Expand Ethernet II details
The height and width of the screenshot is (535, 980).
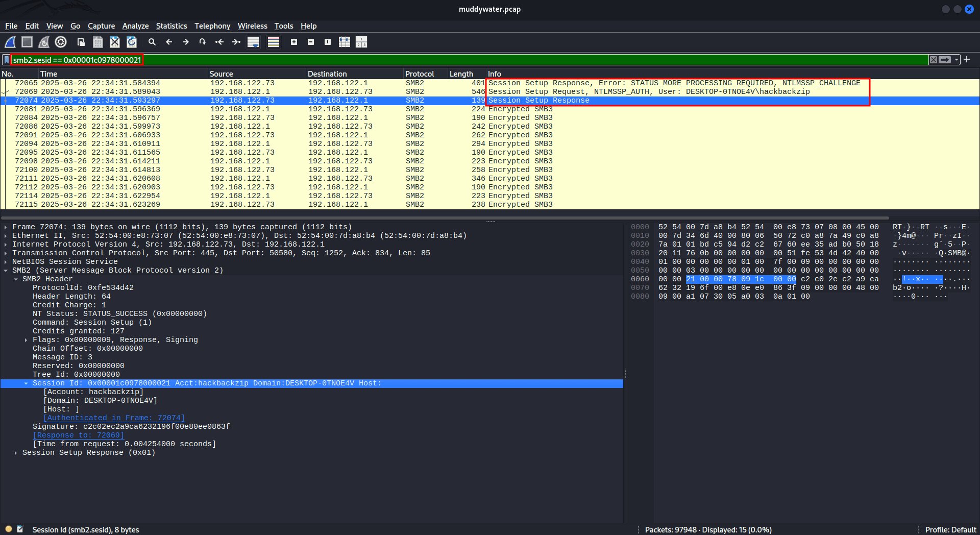(x=6, y=236)
